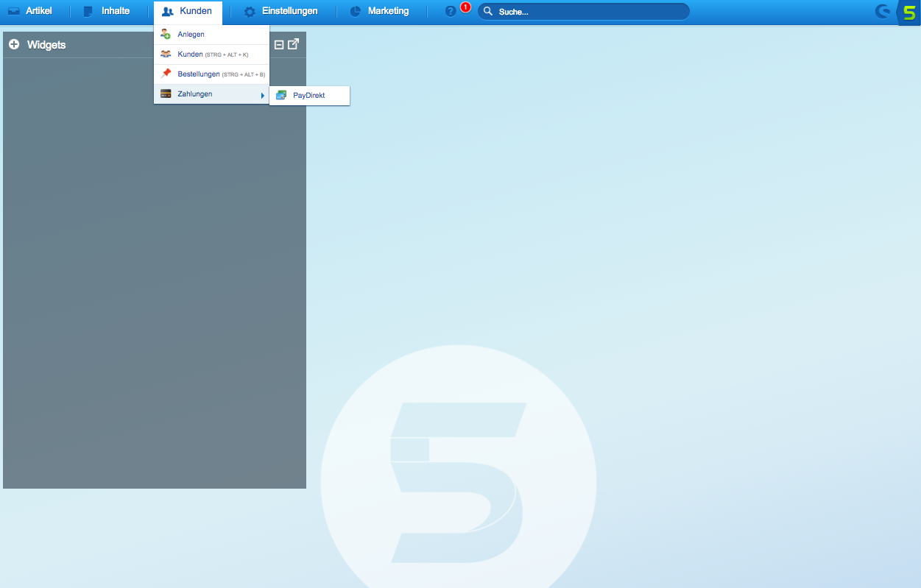Select Anlegen to create a customer
Screen dimensions: 921x588
191,35
